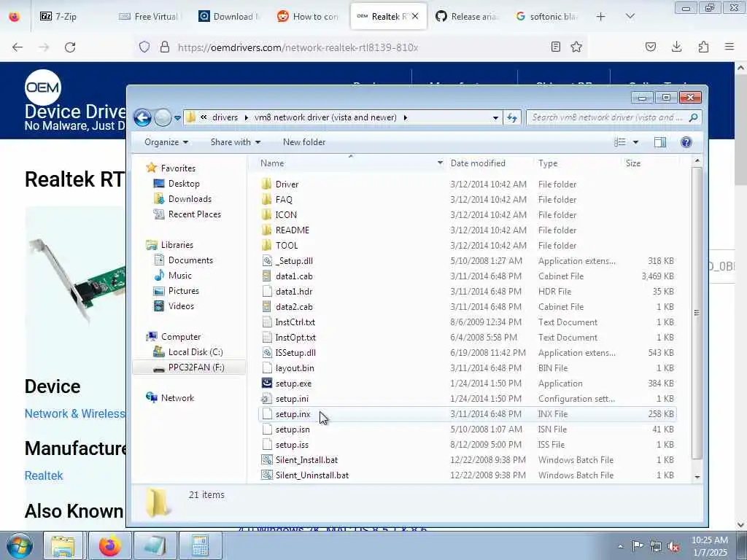Select Silent_Install.bat batch file
Viewport: 747px width, 560px height.
(306, 460)
